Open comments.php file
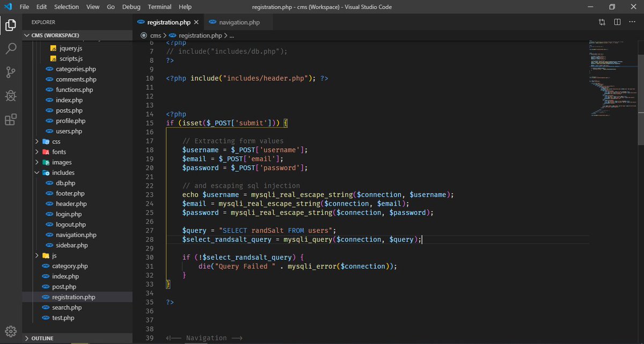The width and height of the screenshot is (644, 344). point(76,79)
